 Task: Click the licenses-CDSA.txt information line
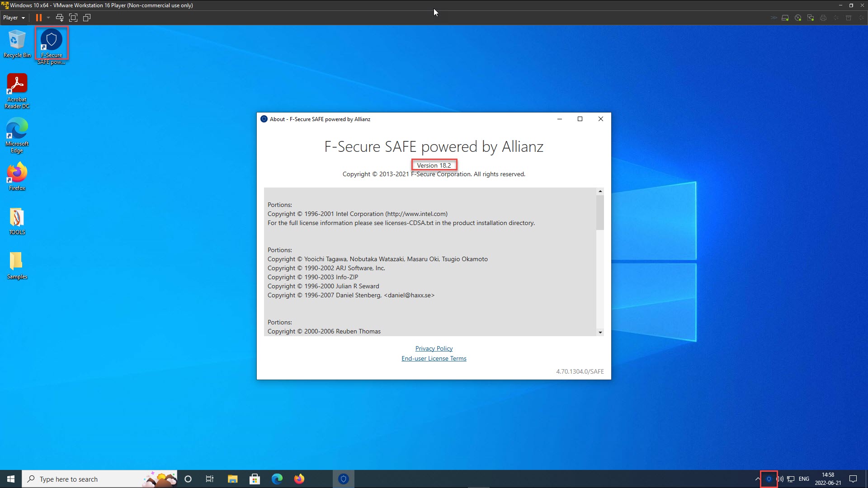pos(401,223)
